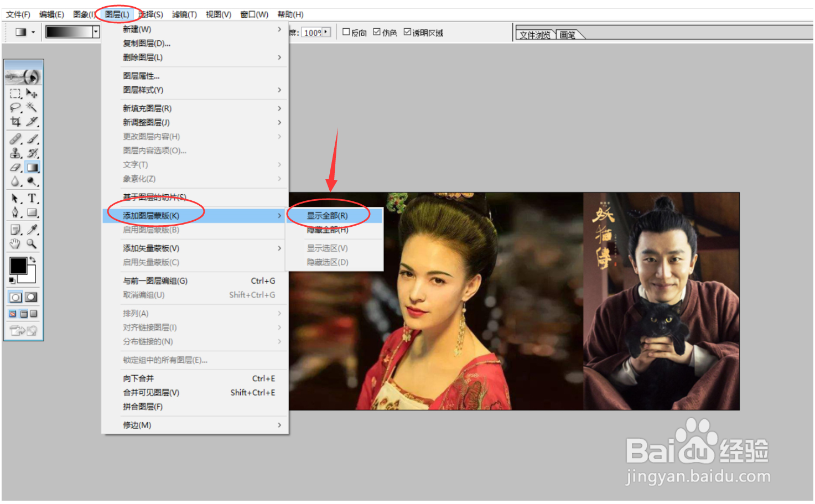This screenshot has height=504, width=815.
Task: Select the Rectangle shape tool
Action: pyautogui.click(x=32, y=212)
